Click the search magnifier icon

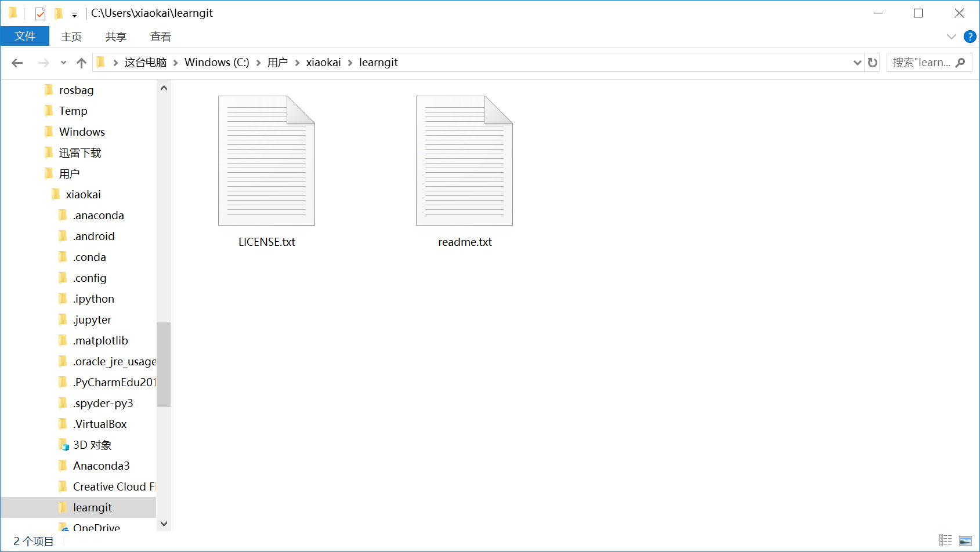(961, 63)
